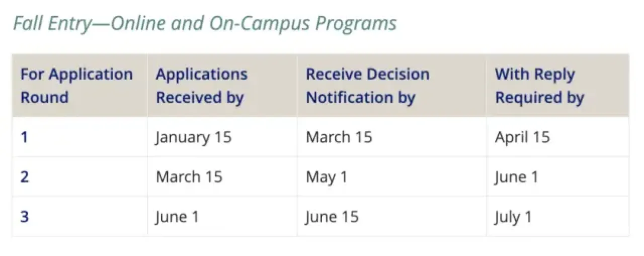Screen dimensions: 644x256
Task: Click 'March 15' in the round 2 row
Action: click(189, 177)
